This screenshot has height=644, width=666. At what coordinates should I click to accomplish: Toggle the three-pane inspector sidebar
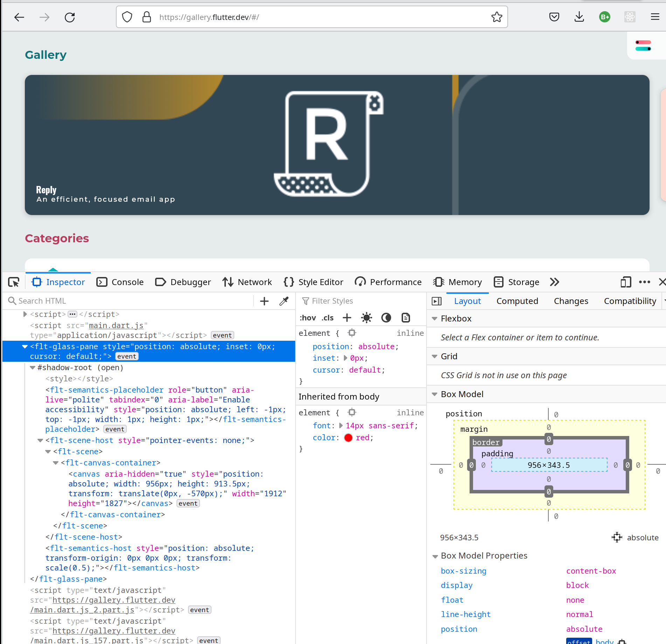coord(437,301)
